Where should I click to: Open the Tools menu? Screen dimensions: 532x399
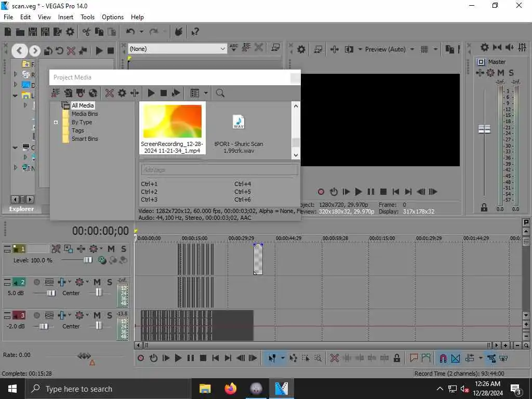pos(87,17)
